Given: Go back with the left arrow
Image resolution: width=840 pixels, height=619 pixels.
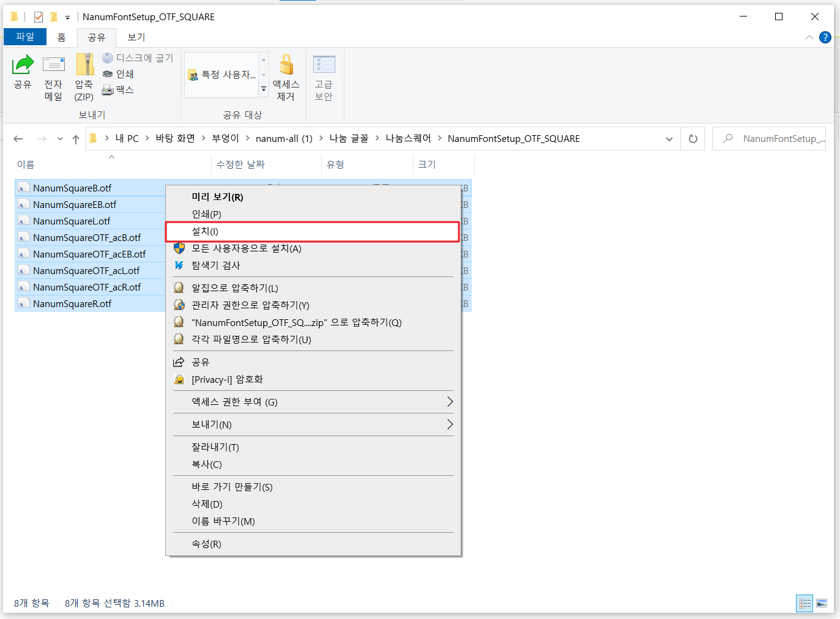Looking at the screenshot, I should [18, 139].
